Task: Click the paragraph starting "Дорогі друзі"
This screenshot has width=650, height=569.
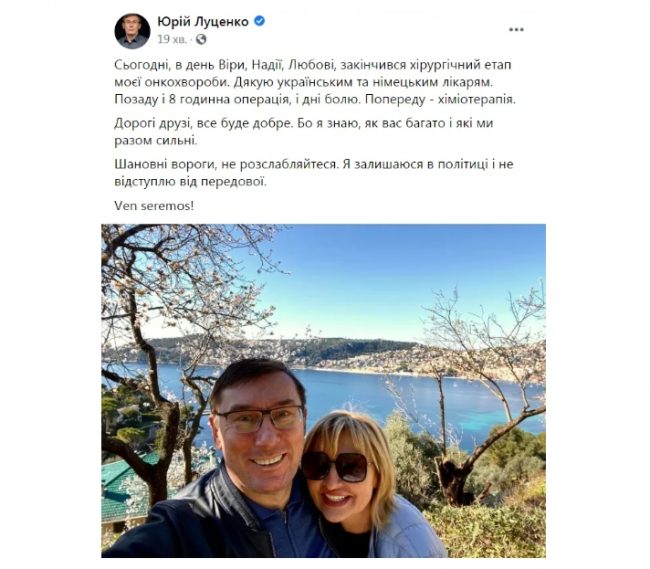Action: [x=304, y=132]
